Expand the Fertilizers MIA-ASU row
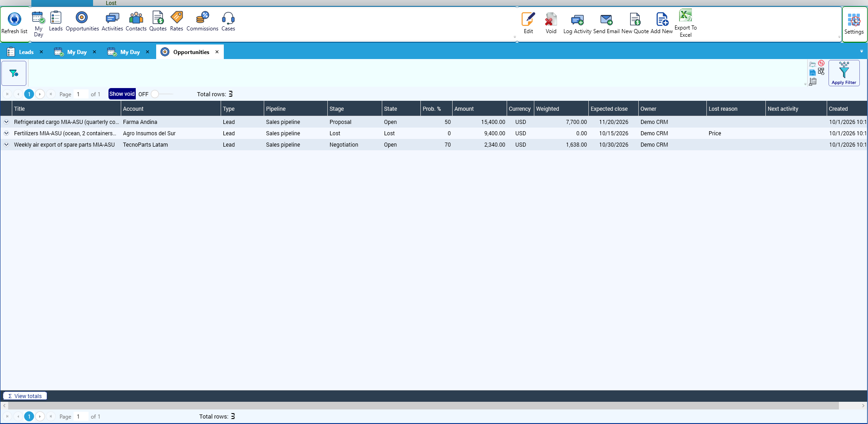Image resolution: width=868 pixels, height=424 pixels. point(6,133)
